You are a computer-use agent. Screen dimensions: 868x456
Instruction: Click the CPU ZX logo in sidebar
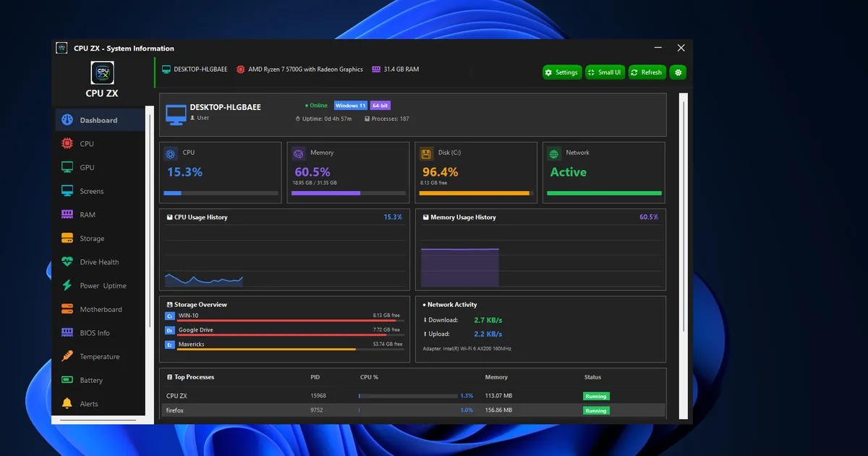(102, 73)
